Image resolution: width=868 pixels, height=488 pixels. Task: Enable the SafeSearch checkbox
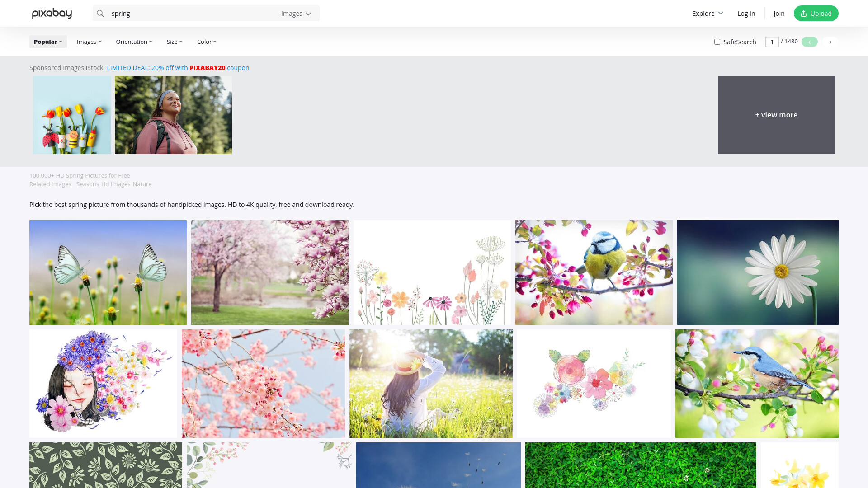717,42
